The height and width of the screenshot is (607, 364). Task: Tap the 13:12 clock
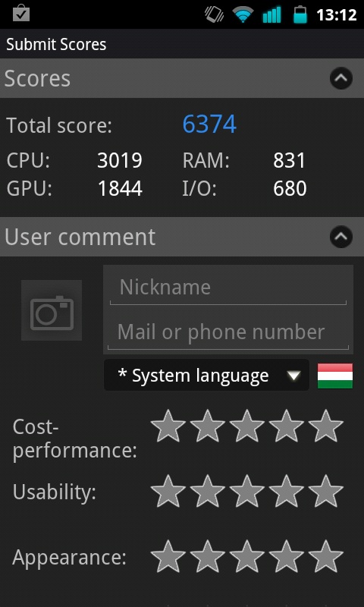[336, 15]
